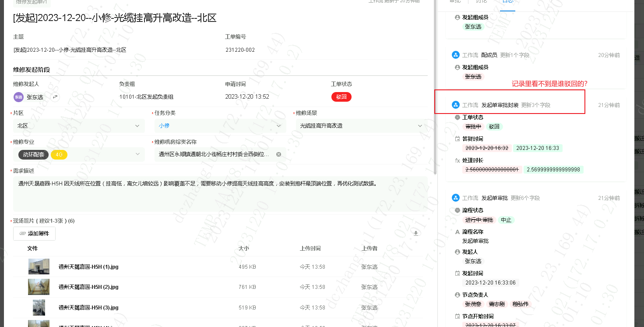644x327 pixels.
Task: Click the workflow icon on the 发起单审批 entry
Action: click(x=455, y=198)
